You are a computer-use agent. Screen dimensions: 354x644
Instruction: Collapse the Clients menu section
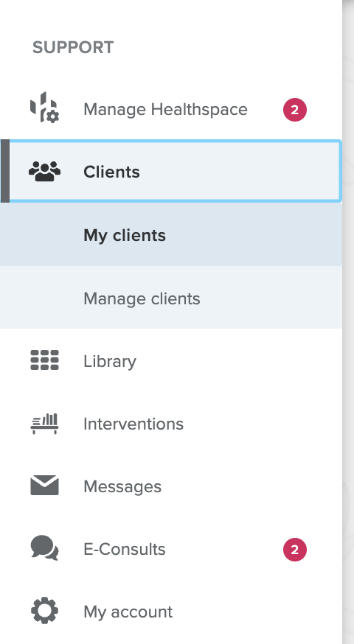point(170,171)
